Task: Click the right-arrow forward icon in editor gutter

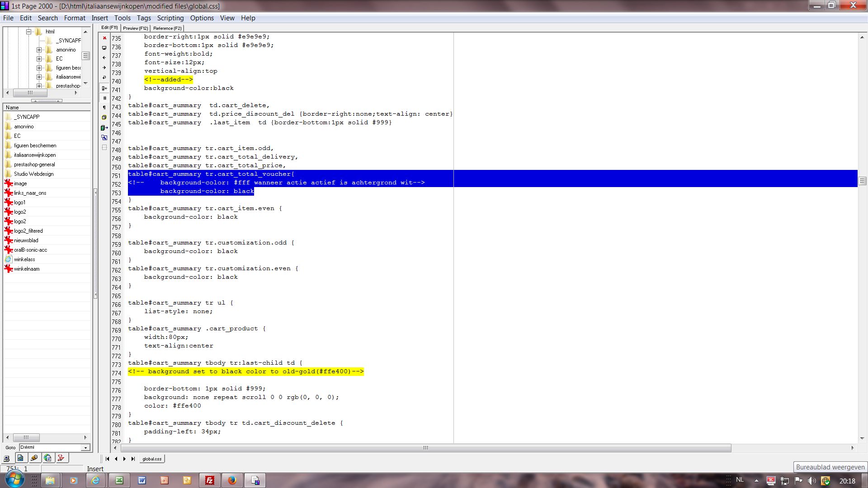Action: 104,68
